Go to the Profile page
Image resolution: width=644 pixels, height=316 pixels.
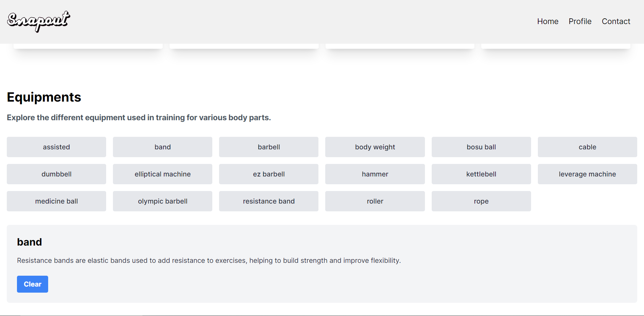[x=580, y=21]
